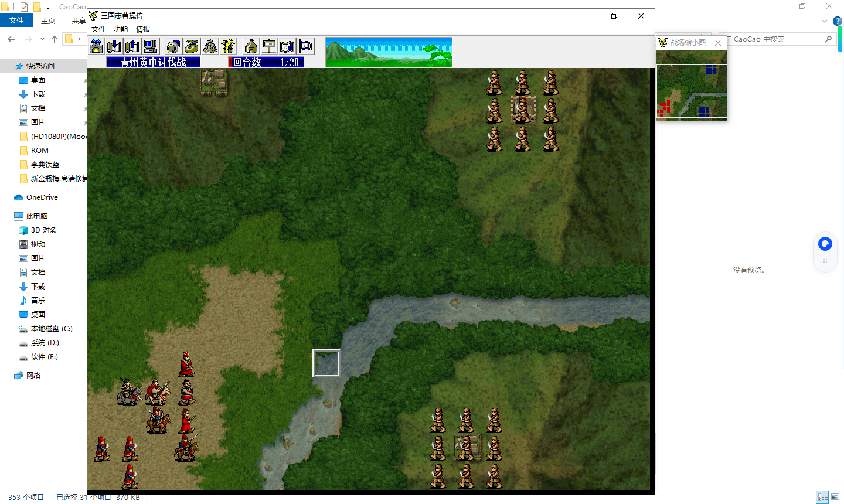The width and height of the screenshot is (844, 504).
Task: Close the 战场缩小图 minimap window
Action: pos(718,43)
